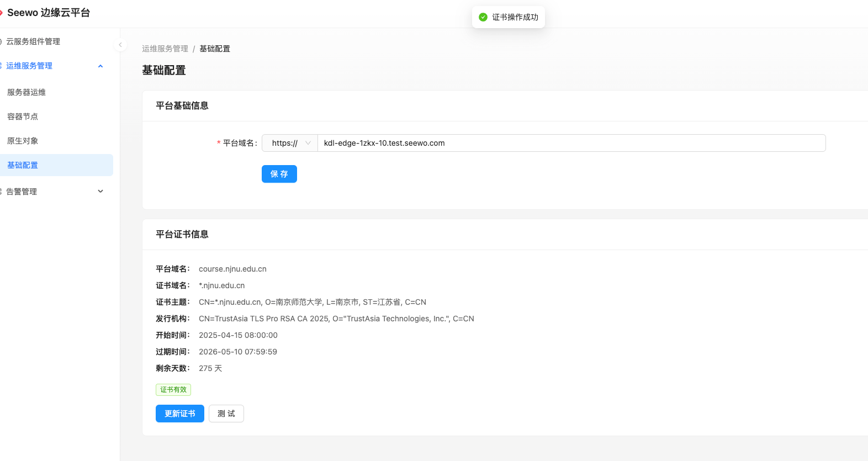The width and height of the screenshot is (868, 461).
Task: Click the Seewo 边缘云平台 platform title
Action: [x=49, y=13]
